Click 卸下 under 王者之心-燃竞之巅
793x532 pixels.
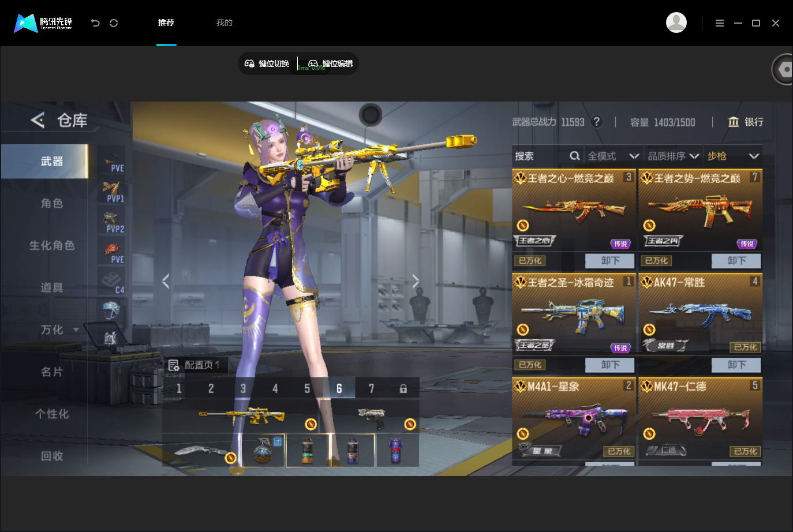pos(610,261)
